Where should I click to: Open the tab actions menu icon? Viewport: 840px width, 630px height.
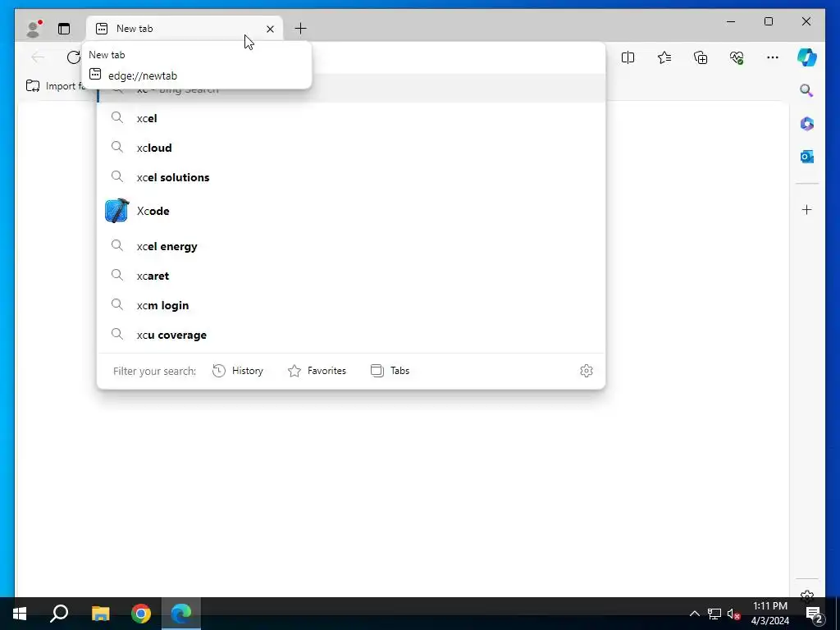coord(64,29)
